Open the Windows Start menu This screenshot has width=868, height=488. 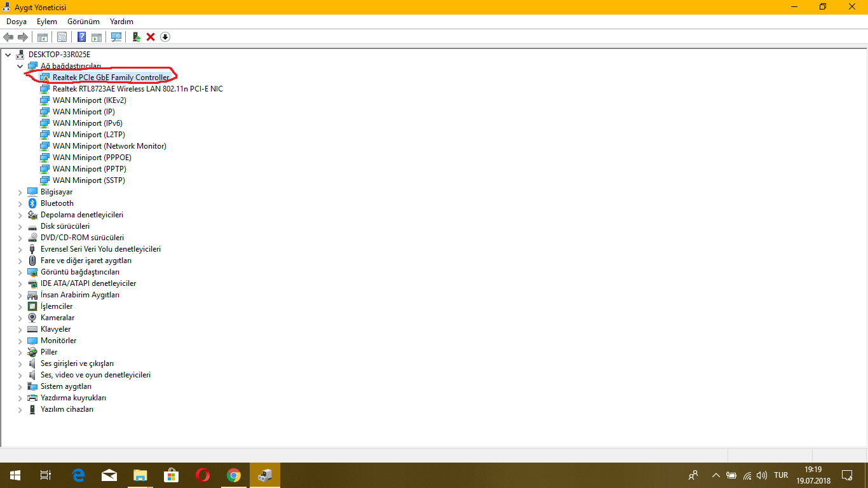pyautogui.click(x=15, y=475)
